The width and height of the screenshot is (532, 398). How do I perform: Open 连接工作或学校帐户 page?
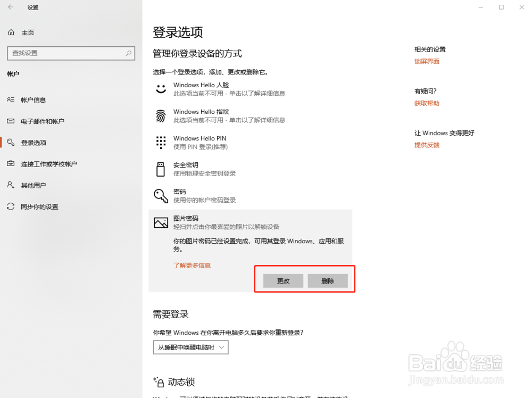(x=49, y=164)
